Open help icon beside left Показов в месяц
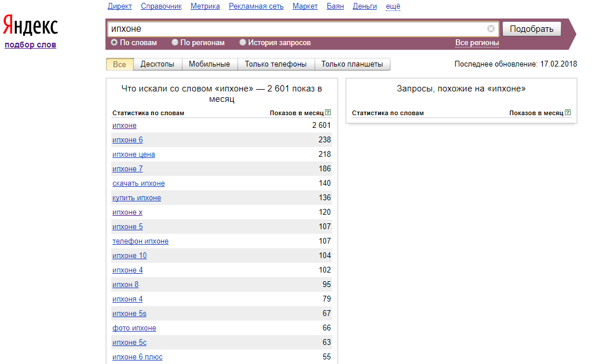 click(328, 113)
